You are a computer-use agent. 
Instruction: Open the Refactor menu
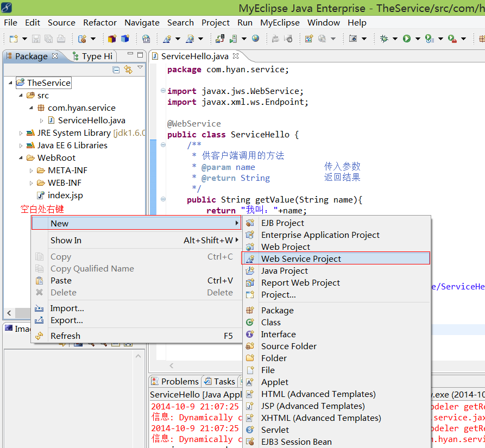pyautogui.click(x=99, y=23)
